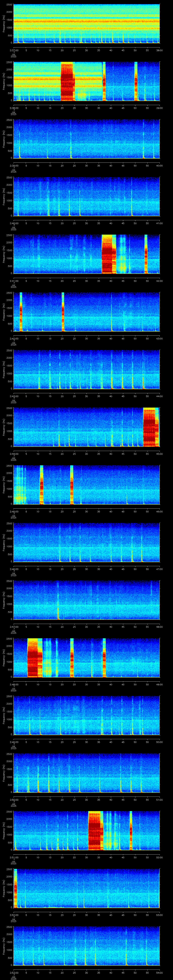Click the Frequency (Hz) axis label of the 2:42:00 panel

point(4,312)
